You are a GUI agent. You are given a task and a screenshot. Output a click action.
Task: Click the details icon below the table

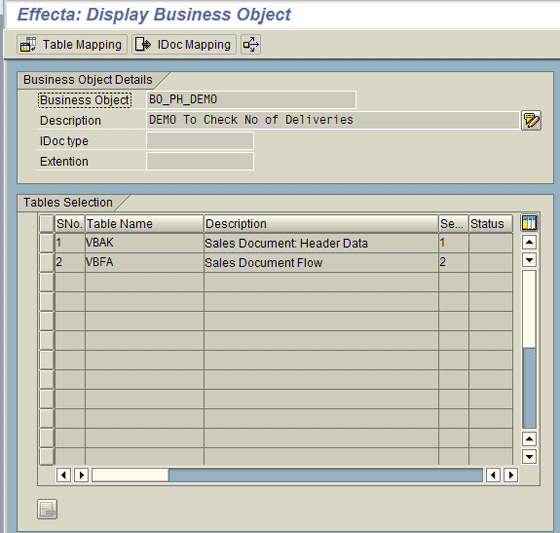(x=47, y=509)
